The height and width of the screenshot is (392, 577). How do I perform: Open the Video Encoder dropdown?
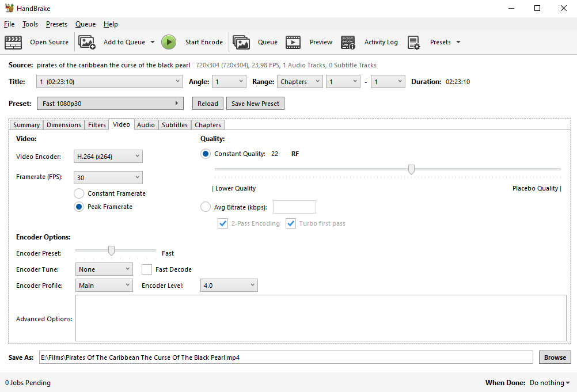pos(108,157)
